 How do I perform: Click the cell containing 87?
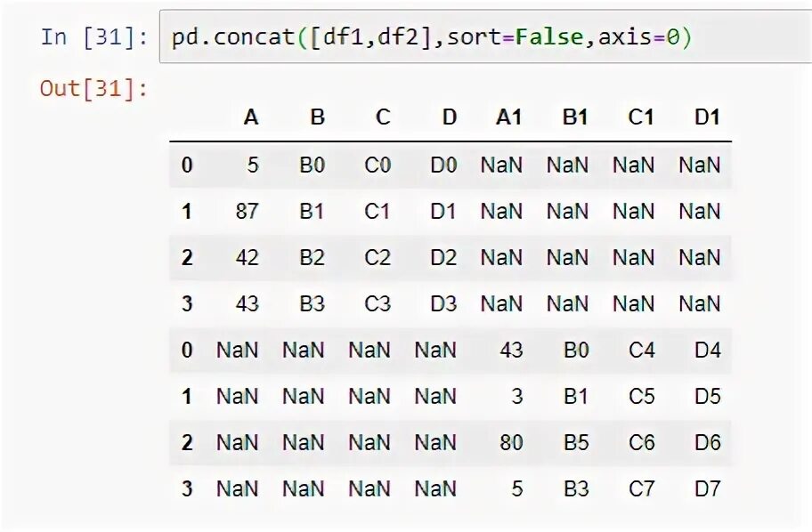[247, 212]
